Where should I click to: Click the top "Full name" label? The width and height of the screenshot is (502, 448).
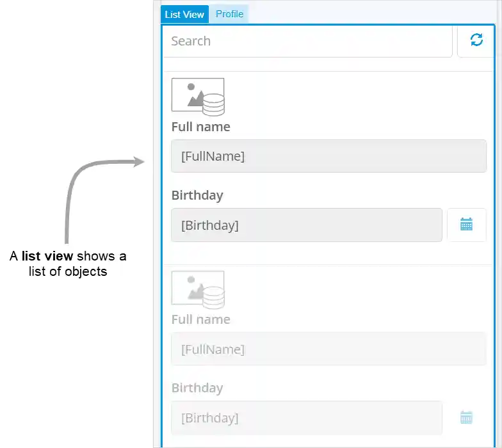coord(200,127)
